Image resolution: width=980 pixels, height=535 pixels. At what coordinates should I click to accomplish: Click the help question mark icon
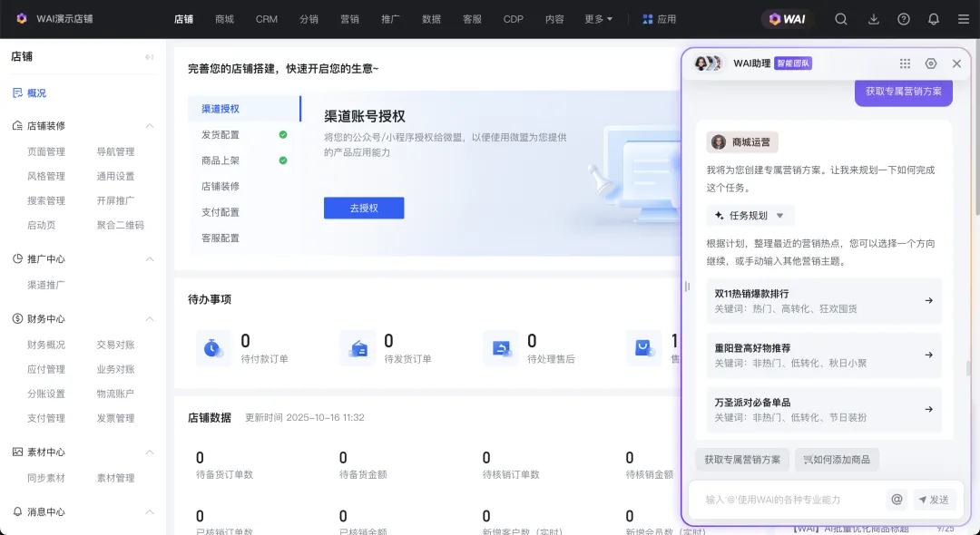pos(904,19)
